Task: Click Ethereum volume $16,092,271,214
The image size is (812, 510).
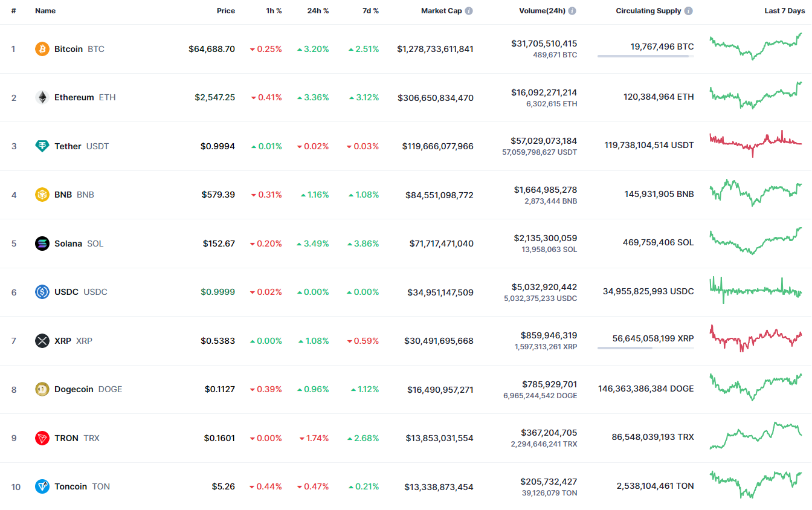Action: (544, 92)
